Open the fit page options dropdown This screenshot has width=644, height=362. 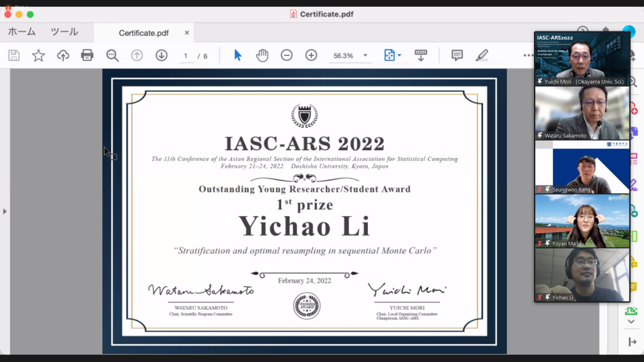pyautogui.click(x=392, y=55)
